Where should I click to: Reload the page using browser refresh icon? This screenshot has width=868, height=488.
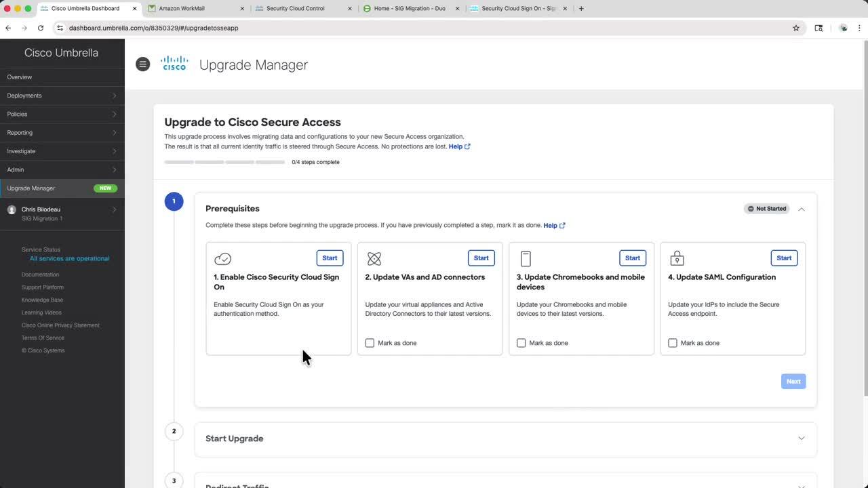(x=41, y=28)
